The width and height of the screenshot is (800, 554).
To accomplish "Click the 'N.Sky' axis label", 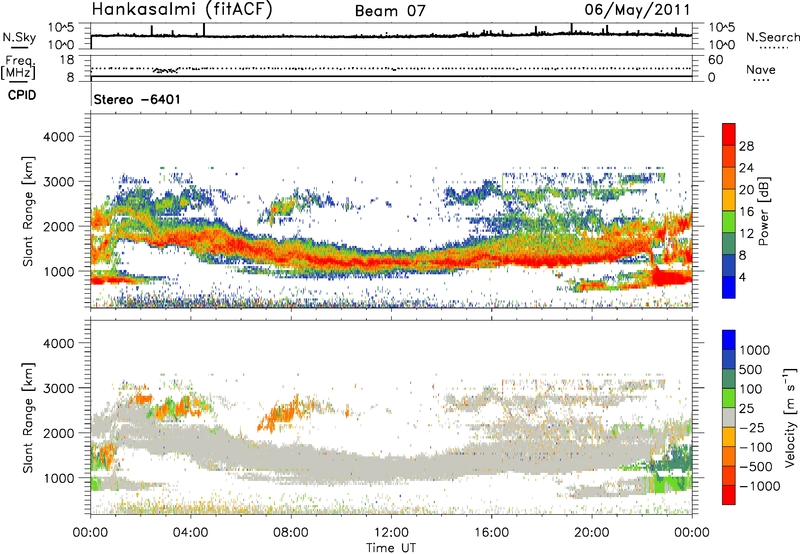I will tap(19, 37).
